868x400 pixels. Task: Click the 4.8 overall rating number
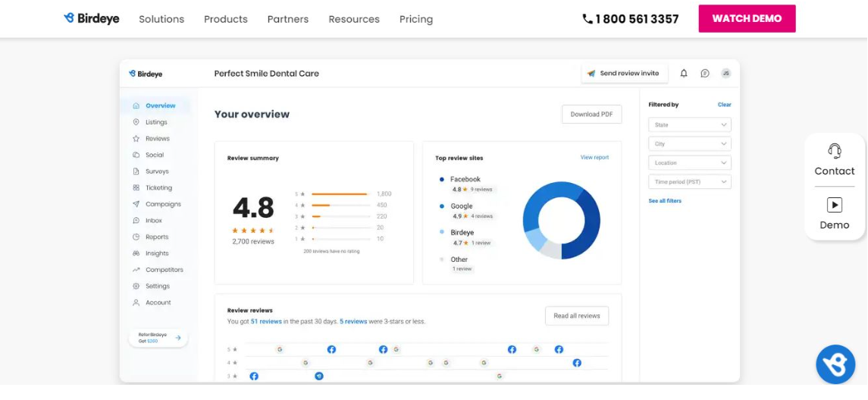point(253,208)
